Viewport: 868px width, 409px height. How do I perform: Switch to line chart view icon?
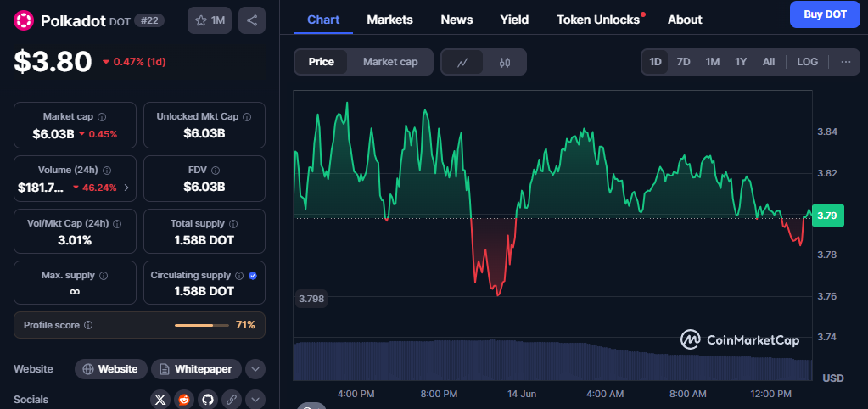pos(462,62)
